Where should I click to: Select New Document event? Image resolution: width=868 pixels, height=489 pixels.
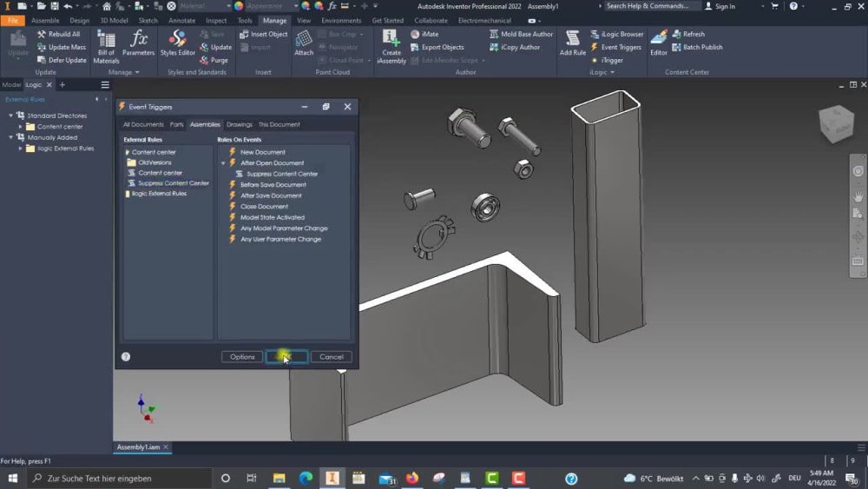click(x=262, y=152)
